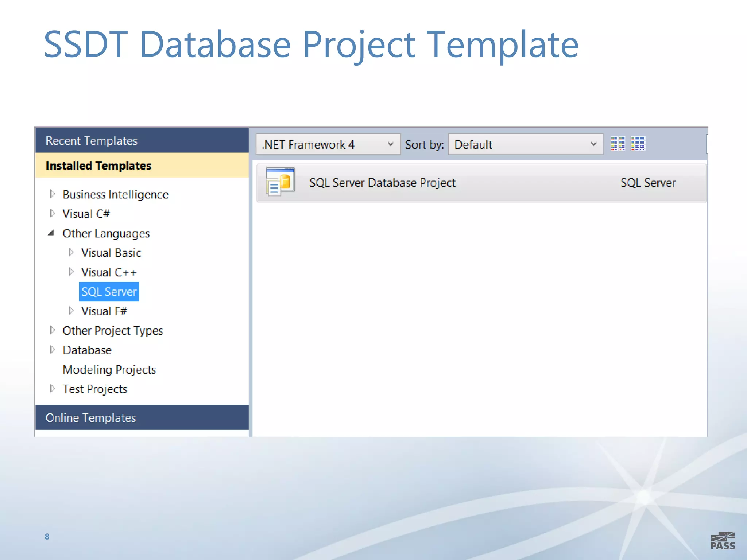Open the .NET Framework 4 dropdown
The height and width of the screenshot is (560, 747).
coord(328,144)
